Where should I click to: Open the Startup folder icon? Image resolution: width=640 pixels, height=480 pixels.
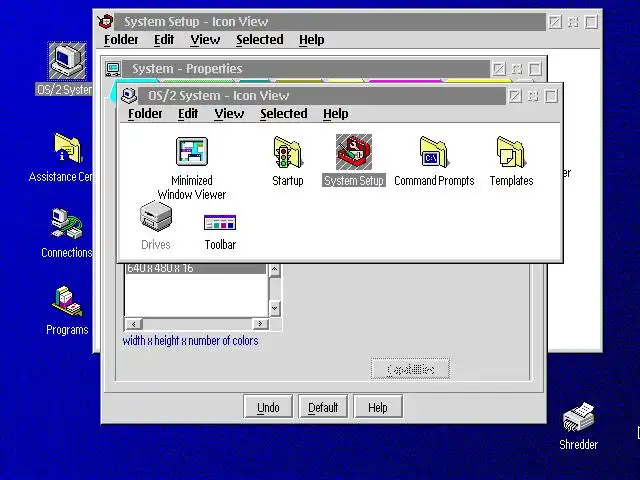288,152
